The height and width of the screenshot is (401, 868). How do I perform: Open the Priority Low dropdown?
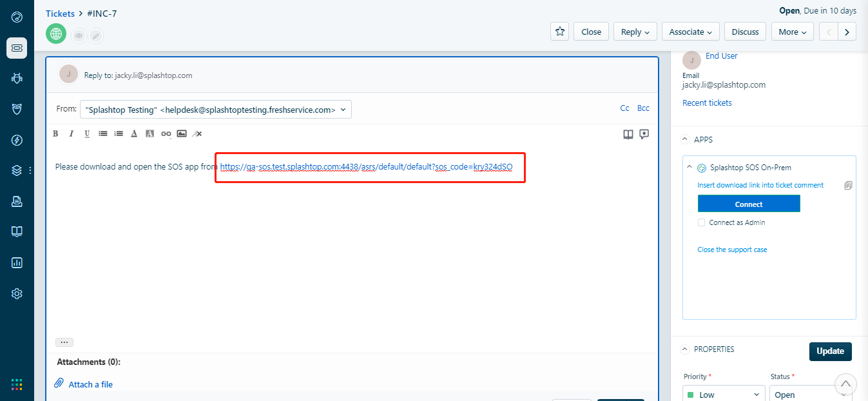(x=724, y=395)
